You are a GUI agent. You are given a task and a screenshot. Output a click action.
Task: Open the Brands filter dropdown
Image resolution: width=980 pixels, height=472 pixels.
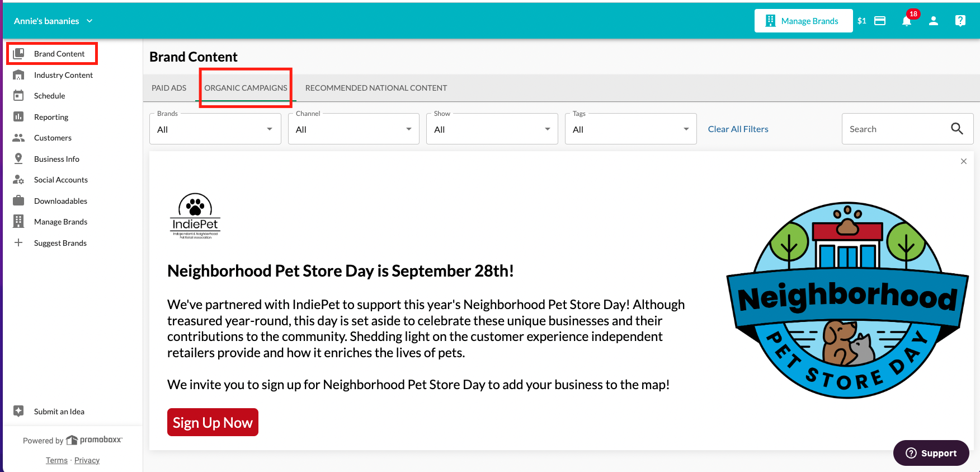point(215,129)
